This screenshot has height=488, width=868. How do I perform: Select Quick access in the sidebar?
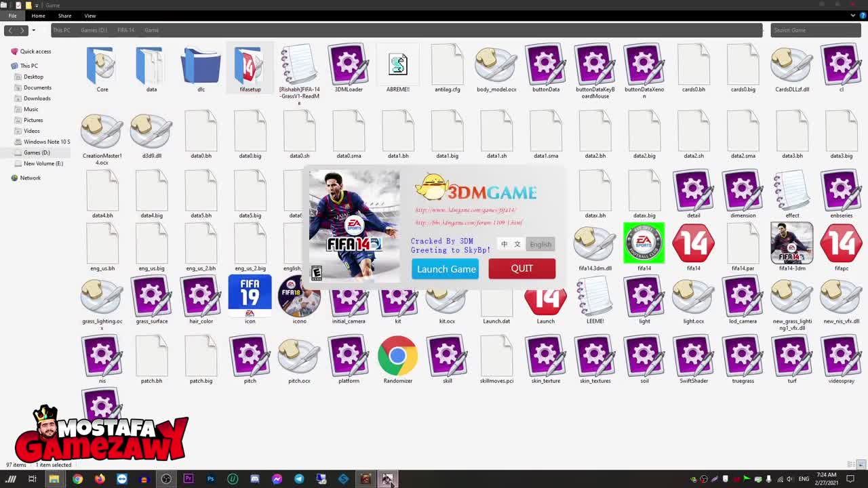pos(35,52)
